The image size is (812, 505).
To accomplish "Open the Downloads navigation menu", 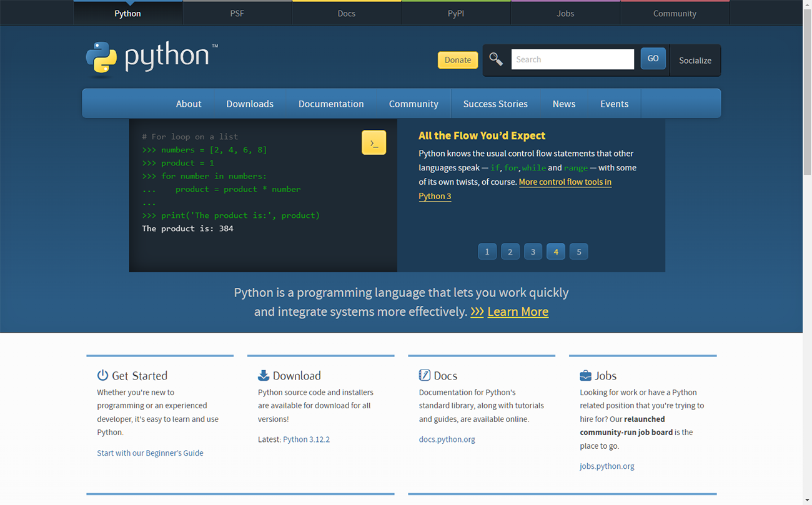I will click(x=250, y=104).
